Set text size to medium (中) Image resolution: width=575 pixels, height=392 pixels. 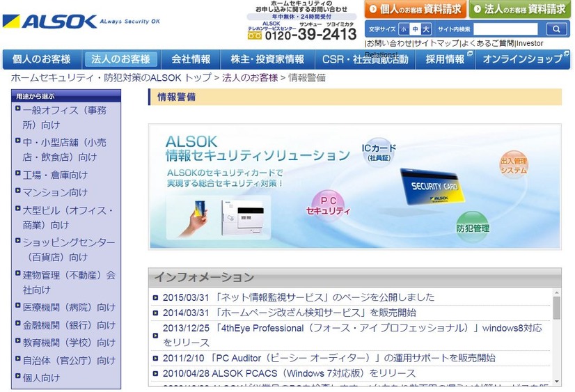pos(415,29)
